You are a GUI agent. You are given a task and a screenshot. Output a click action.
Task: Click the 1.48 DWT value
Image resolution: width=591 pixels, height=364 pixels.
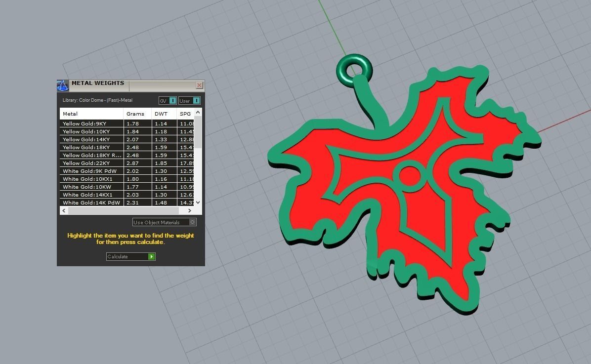tap(161, 202)
